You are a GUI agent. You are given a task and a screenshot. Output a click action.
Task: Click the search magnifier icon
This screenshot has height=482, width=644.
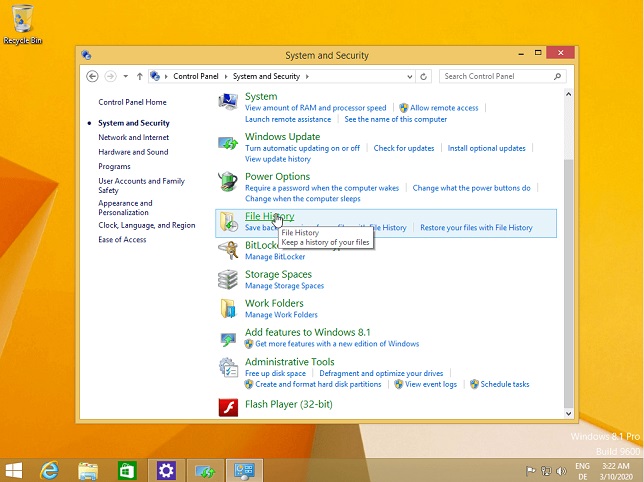[557, 76]
